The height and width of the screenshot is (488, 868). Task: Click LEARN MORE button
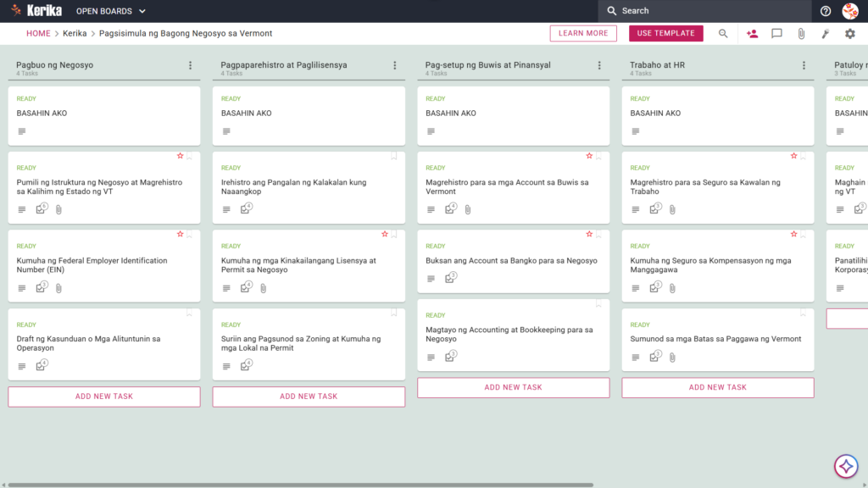tap(583, 33)
